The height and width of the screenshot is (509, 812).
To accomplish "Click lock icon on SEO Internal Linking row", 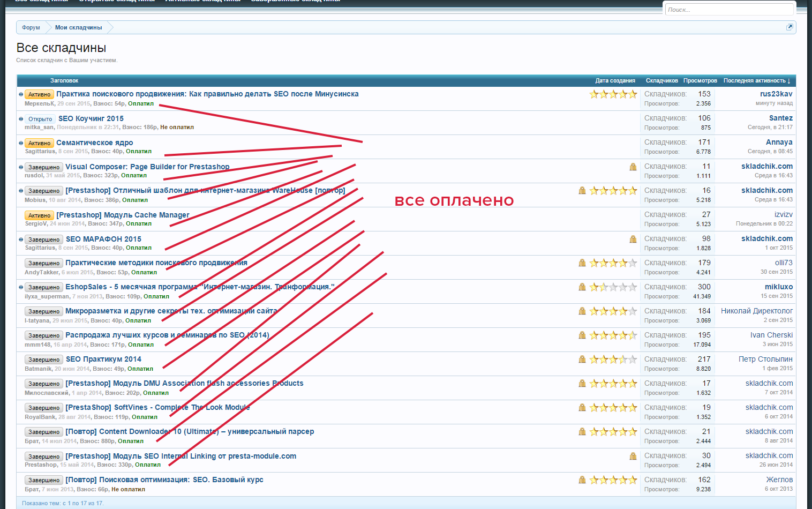I will [x=633, y=456].
